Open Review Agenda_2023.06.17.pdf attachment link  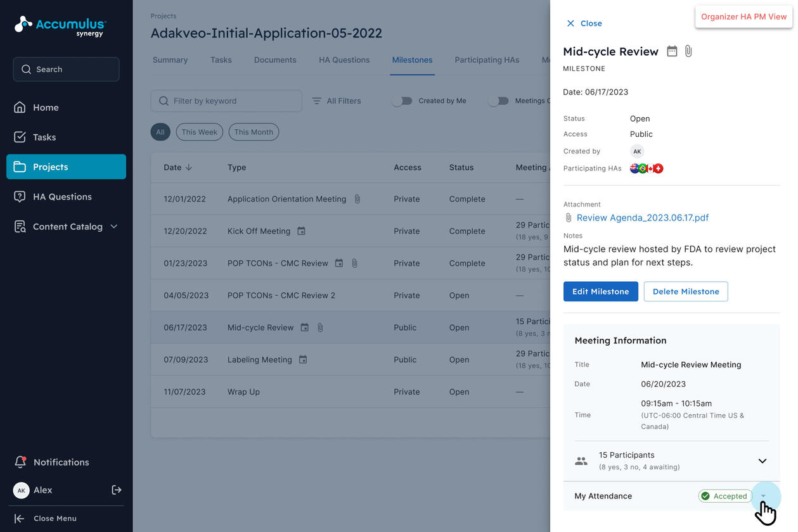642,218
